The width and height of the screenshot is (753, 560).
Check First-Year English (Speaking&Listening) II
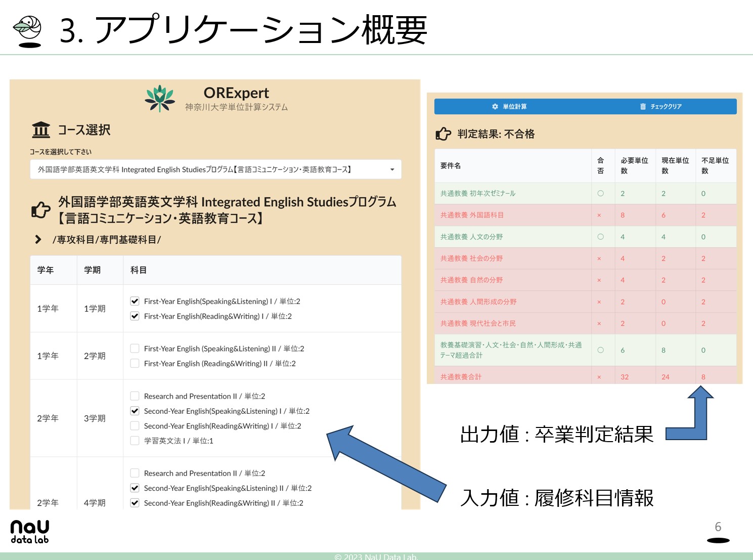click(x=135, y=348)
